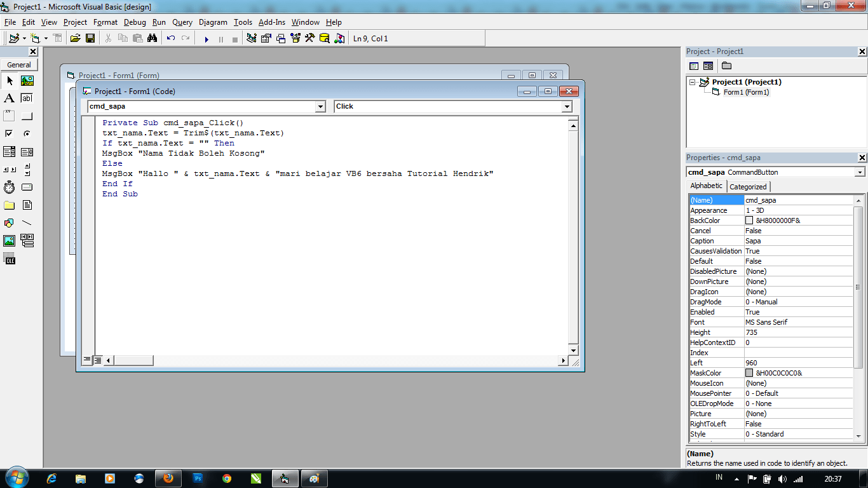Start the program with the Run arrow
Image resolution: width=868 pixels, height=488 pixels.
point(207,39)
